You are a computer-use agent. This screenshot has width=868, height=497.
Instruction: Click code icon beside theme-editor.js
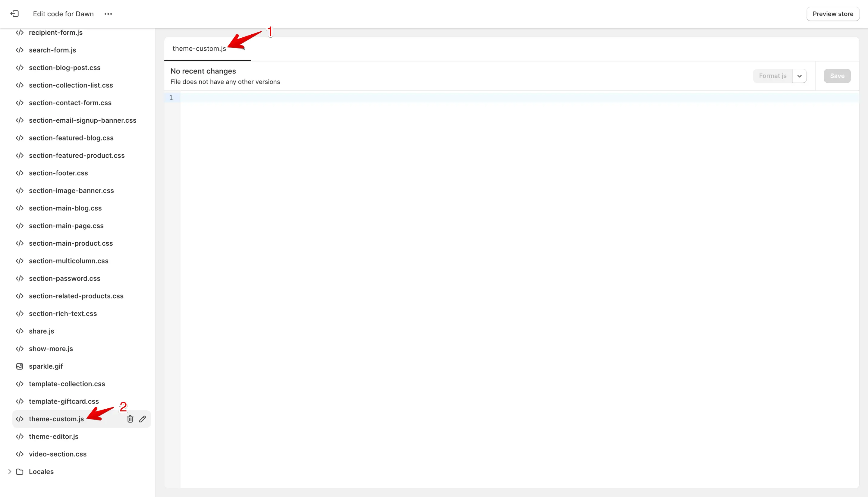coord(20,437)
